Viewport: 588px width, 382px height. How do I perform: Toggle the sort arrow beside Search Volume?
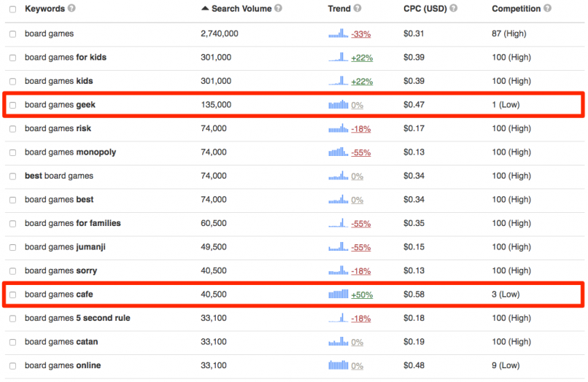pyautogui.click(x=205, y=8)
